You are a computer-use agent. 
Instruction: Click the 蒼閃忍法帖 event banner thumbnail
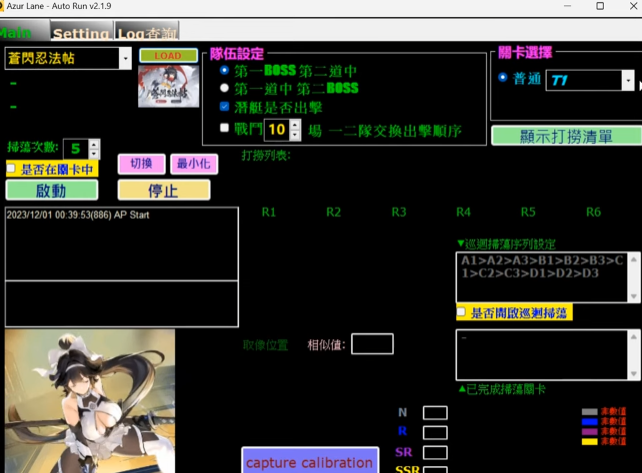pos(169,86)
